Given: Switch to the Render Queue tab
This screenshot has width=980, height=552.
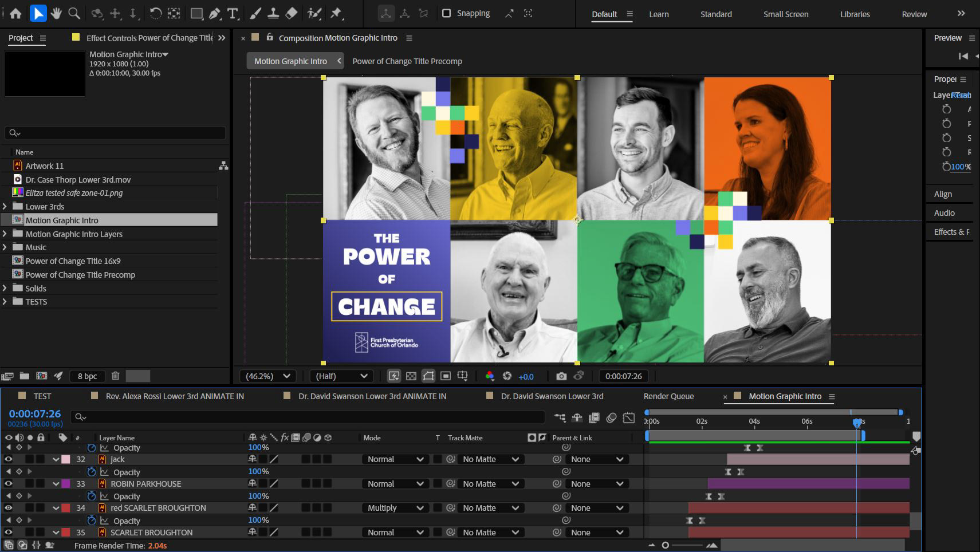Looking at the screenshot, I should point(668,396).
